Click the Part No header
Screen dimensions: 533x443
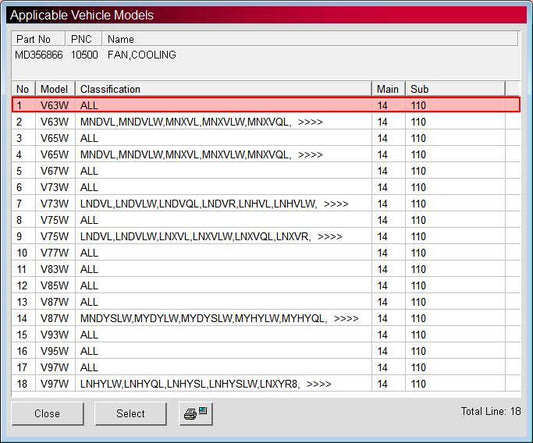coord(38,39)
